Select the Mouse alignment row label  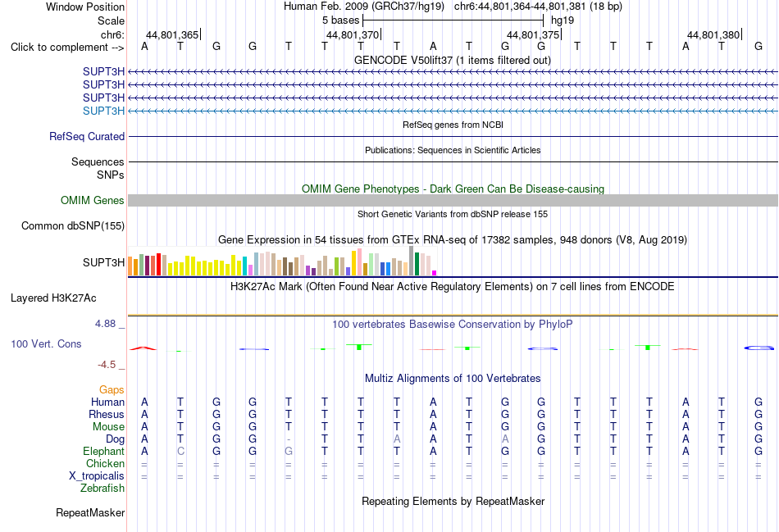108,427
